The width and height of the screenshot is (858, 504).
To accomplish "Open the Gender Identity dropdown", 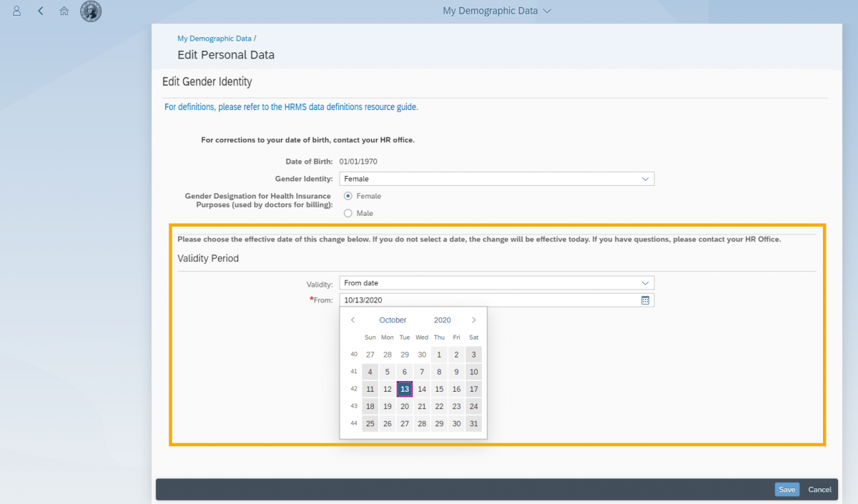I will [x=645, y=178].
